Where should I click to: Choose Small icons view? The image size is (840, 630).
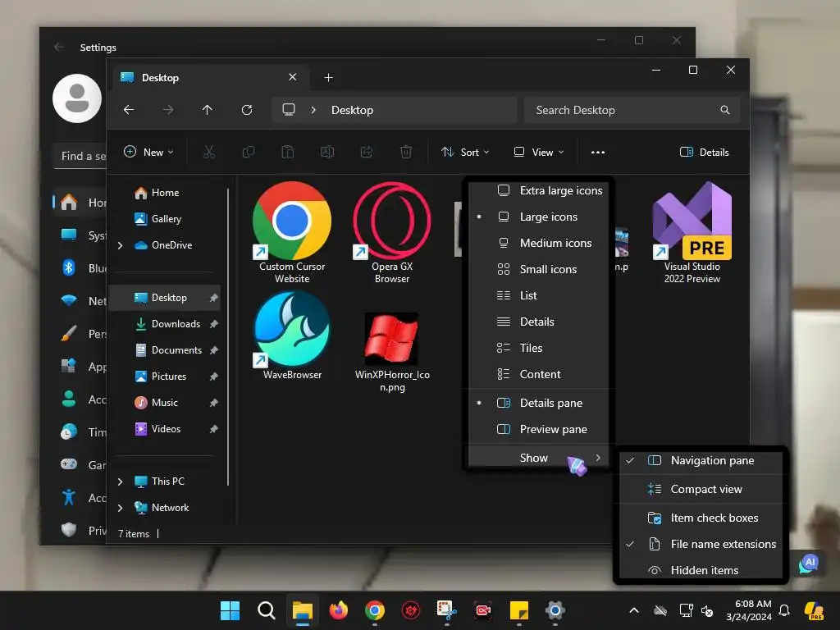538,269
